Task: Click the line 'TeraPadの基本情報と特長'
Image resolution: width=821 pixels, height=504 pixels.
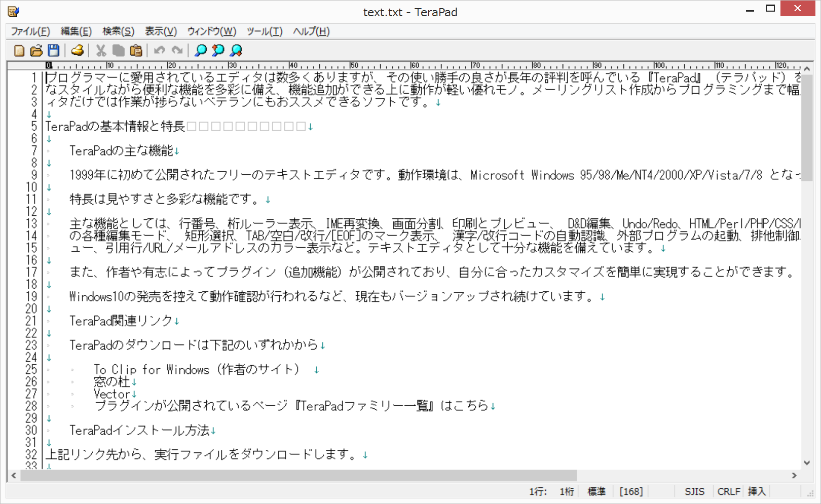Action: [115, 126]
